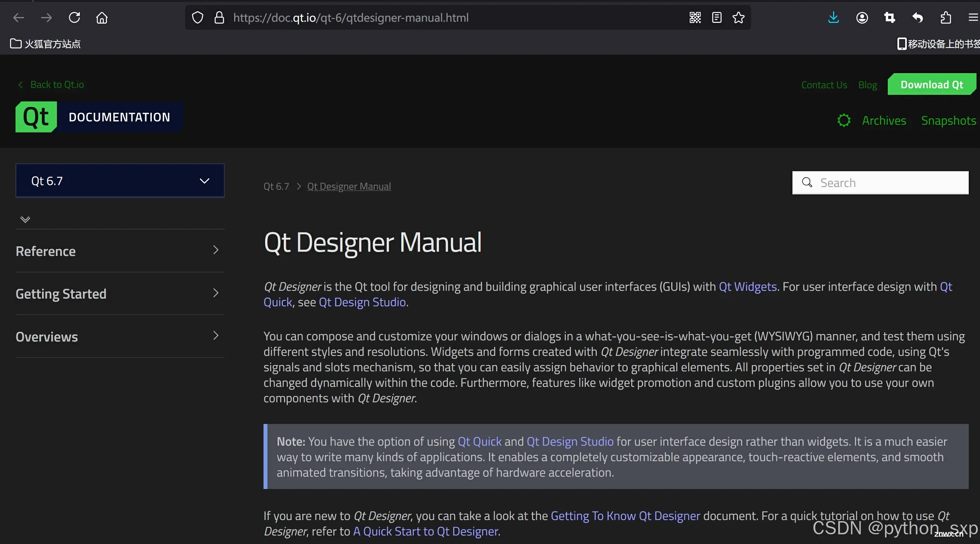Viewport: 980px width, 544px height.
Task: Open tracking protection shield info
Action: 198,17
